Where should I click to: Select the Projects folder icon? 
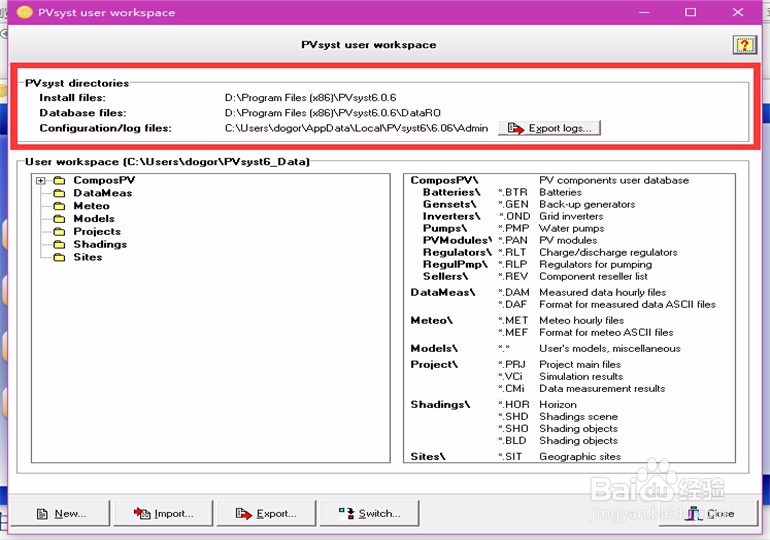coord(59,231)
